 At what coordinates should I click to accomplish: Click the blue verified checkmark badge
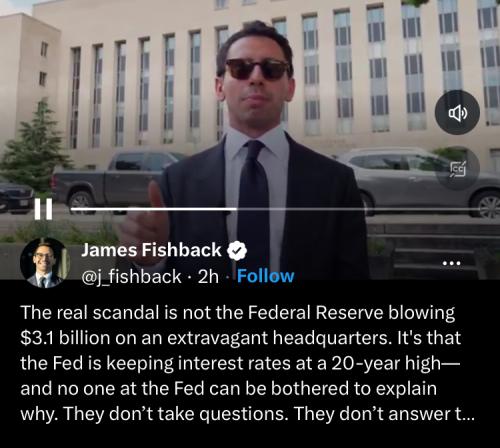[237, 251]
